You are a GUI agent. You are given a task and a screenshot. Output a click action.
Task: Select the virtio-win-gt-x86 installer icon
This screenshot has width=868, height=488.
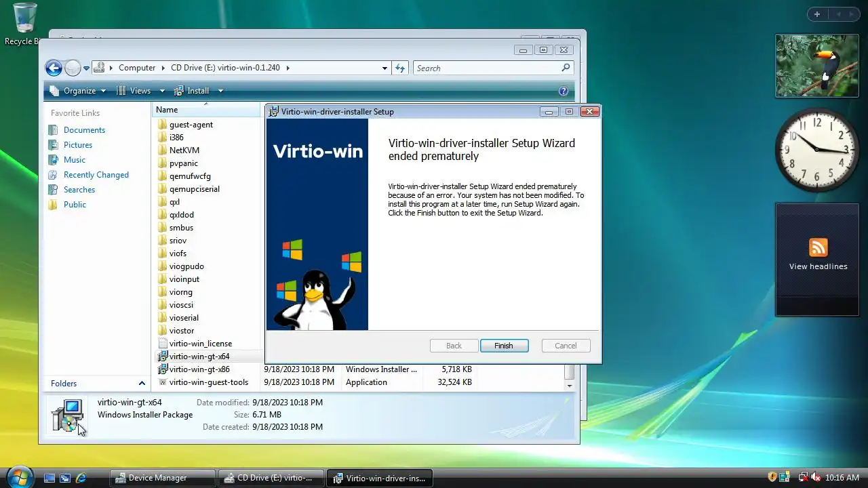[x=162, y=369]
